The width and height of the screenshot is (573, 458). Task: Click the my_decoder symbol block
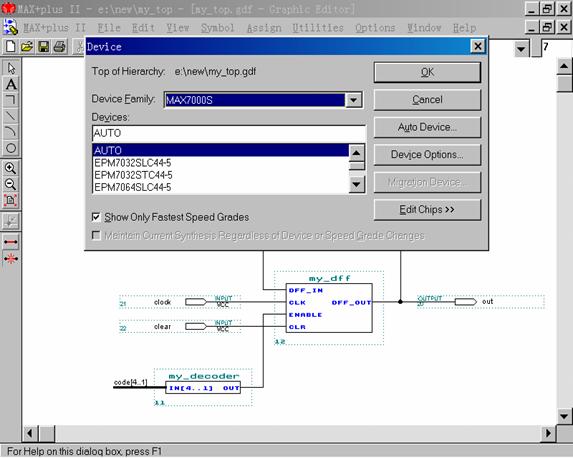point(203,388)
